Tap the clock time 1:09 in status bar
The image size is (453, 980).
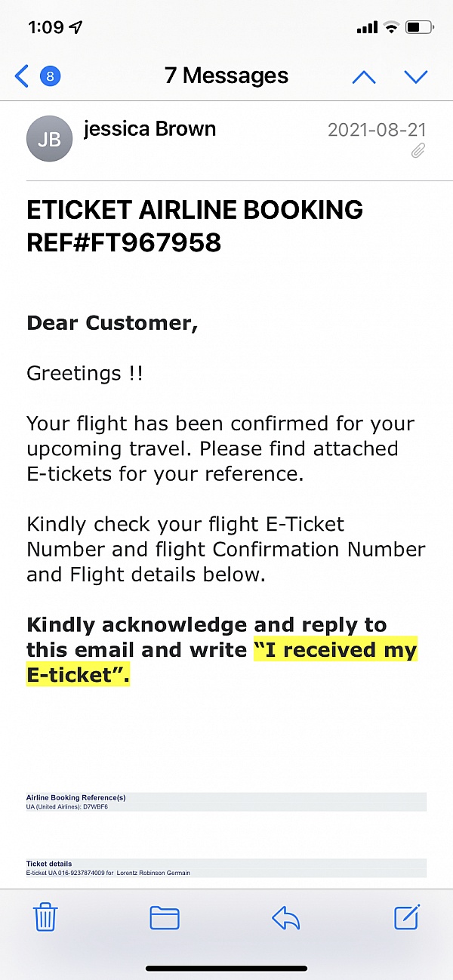[x=45, y=27]
